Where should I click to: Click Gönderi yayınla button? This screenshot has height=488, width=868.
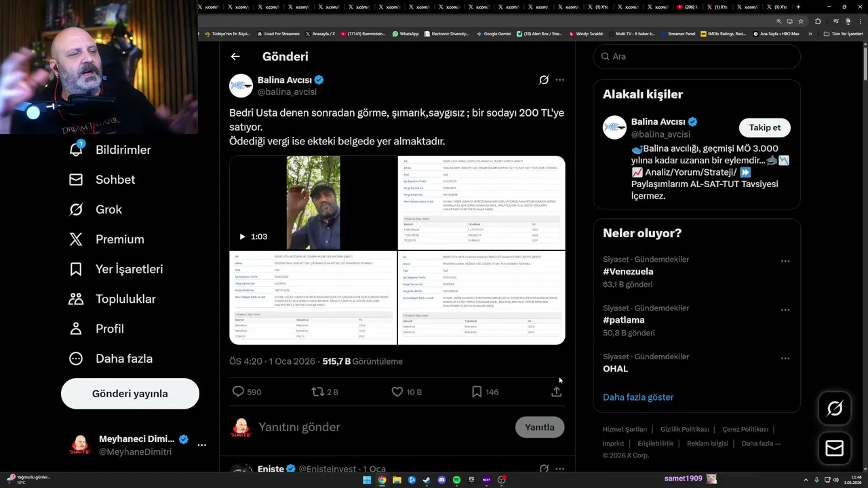[x=130, y=394]
